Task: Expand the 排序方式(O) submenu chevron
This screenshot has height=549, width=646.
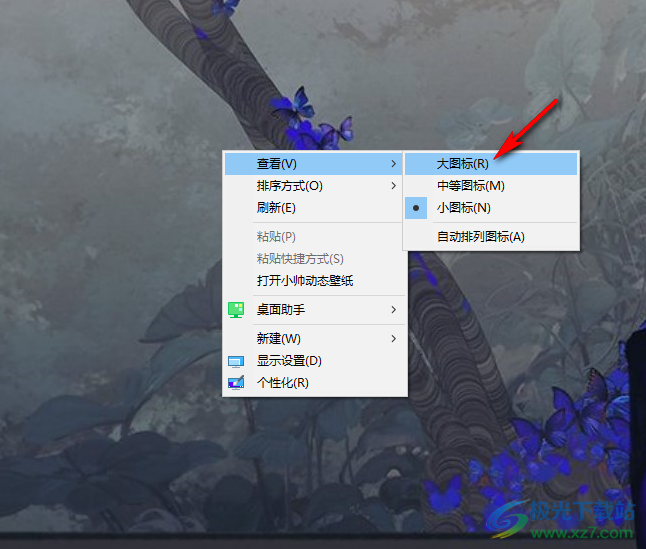Action: [393, 186]
